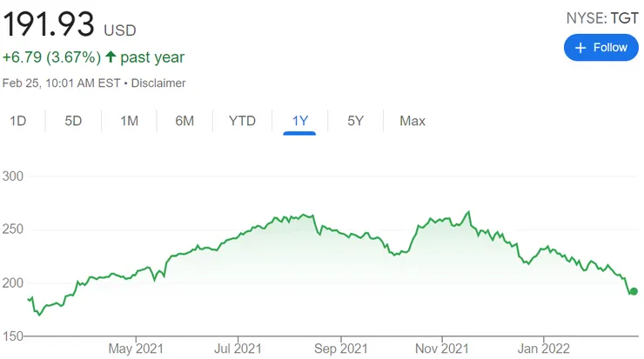Image resolution: width=644 pixels, height=359 pixels.
Task: Select the 5D time range tab
Action: point(73,121)
